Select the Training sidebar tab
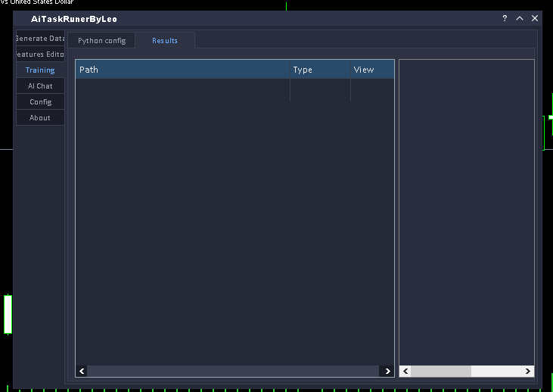This screenshot has height=392, width=553. pos(40,70)
